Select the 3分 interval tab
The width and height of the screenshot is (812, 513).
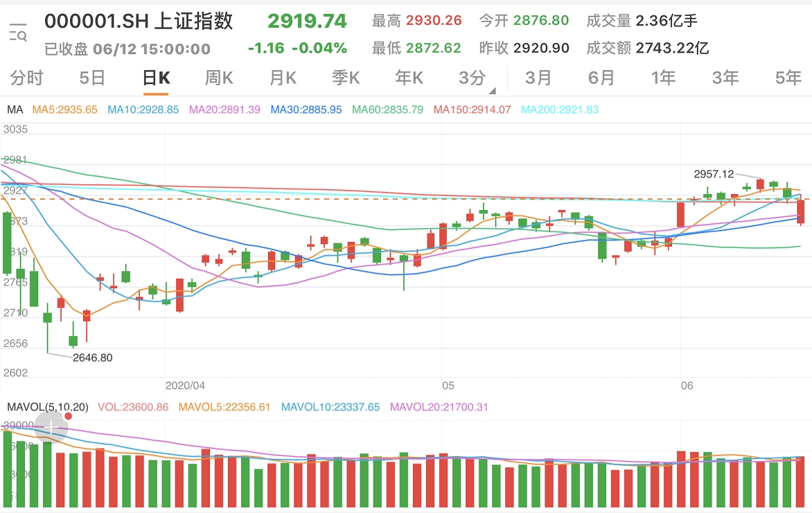click(x=472, y=78)
